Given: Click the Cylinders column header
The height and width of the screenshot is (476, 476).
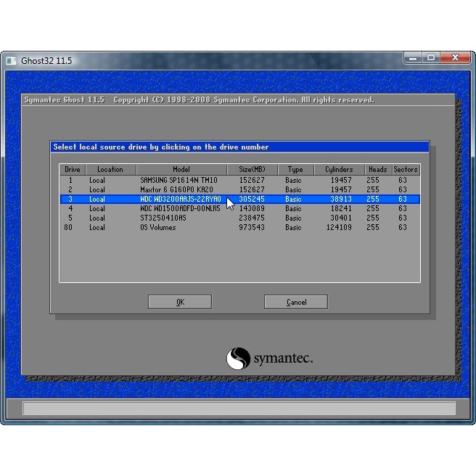Looking at the screenshot, I should [339, 169].
